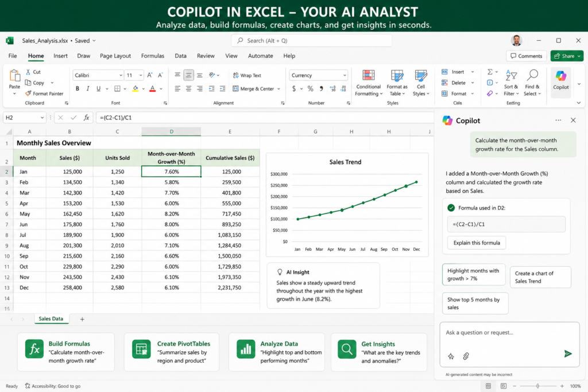Select the Format Painter brush
Screen dimensions: 588x392
coord(28,94)
